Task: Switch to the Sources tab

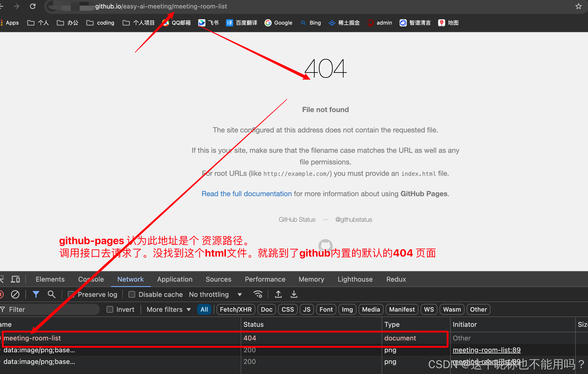Action: tap(218, 279)
